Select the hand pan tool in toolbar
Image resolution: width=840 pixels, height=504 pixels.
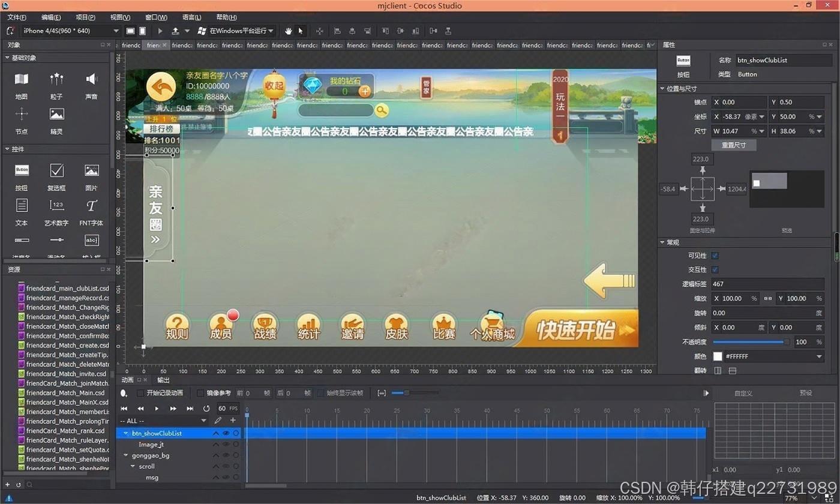pos(288,31)
